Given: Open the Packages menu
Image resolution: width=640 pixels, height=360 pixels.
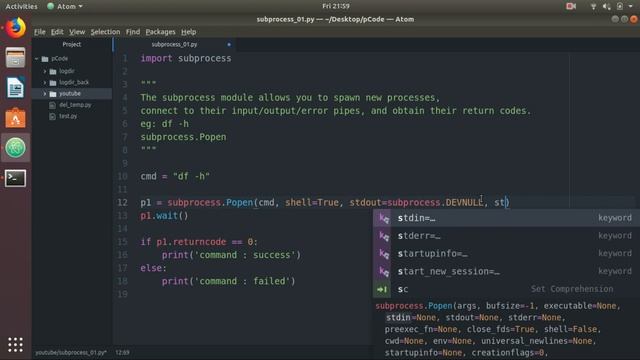Looking at the screenshot, I should point(160,32).
